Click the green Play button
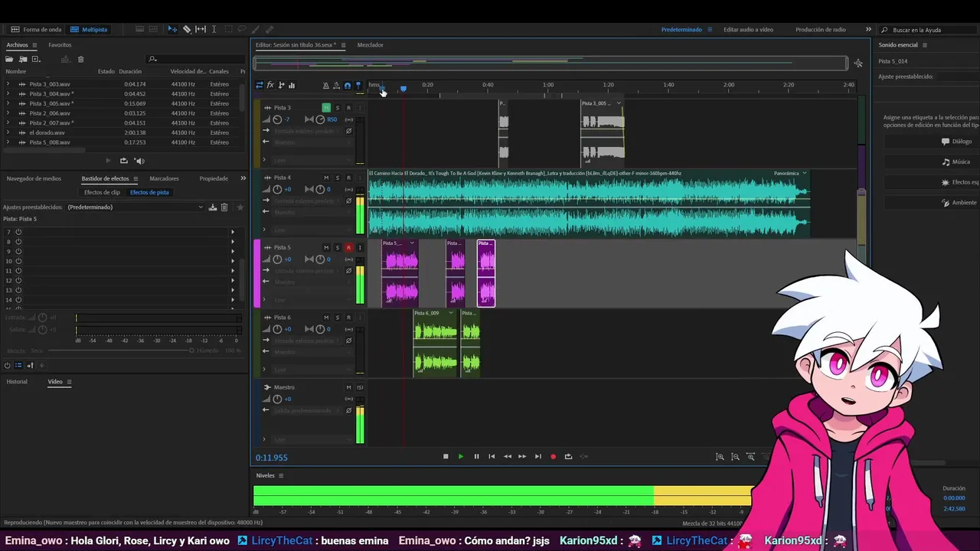 (461, 456)
